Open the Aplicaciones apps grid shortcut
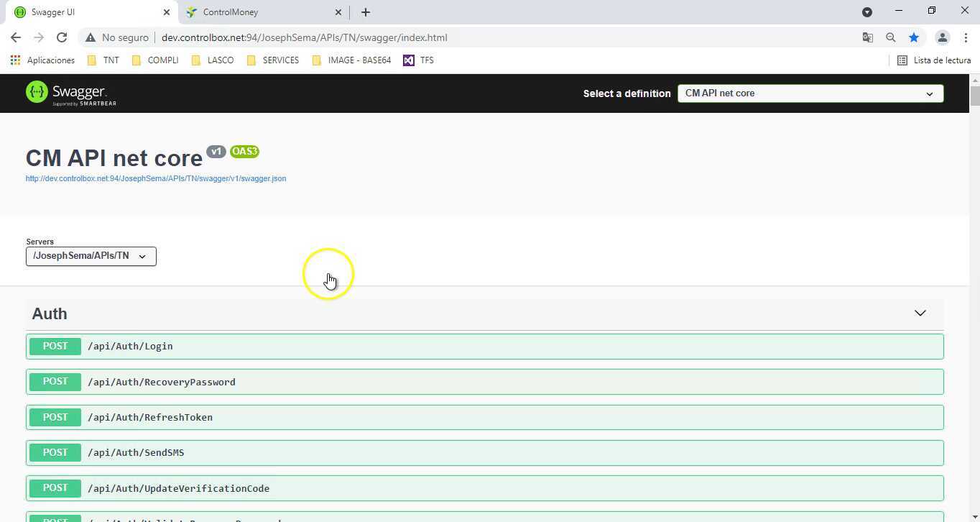The width and height of the screenshot is (980, 522). pos(42,60)
